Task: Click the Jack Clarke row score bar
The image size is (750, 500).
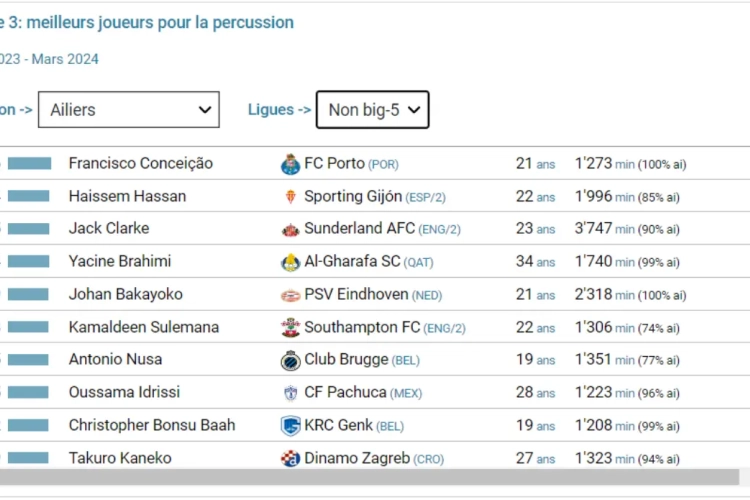Action: pyautogui.click(x=28, y=229)
